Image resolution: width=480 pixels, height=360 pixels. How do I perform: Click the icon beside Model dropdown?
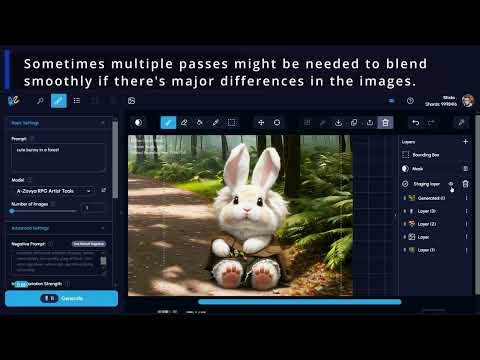pos(104,190)
